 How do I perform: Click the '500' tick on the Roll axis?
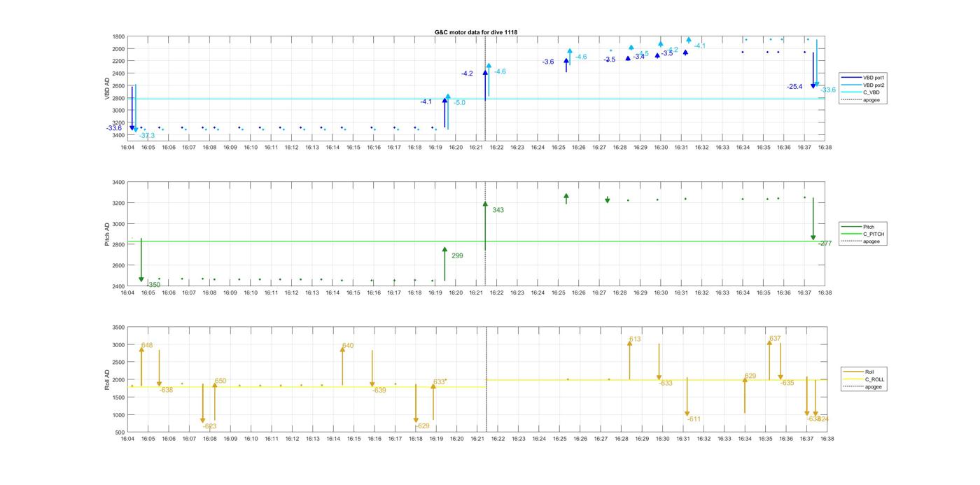click(120, 433)
